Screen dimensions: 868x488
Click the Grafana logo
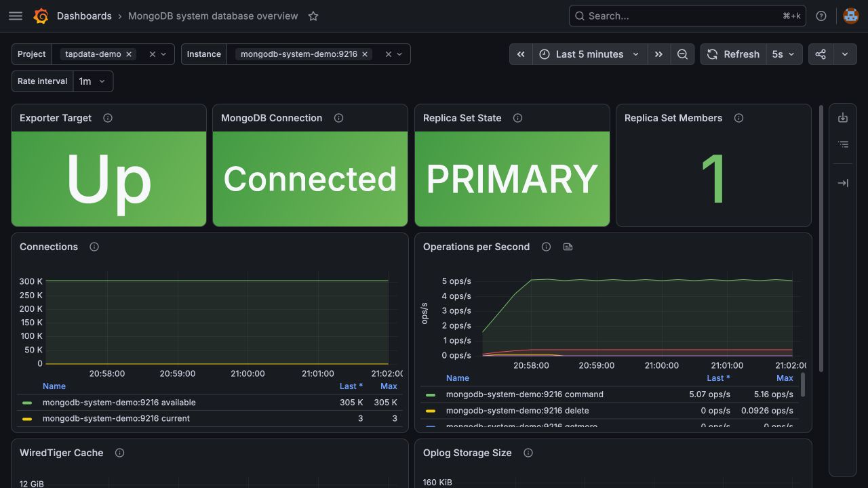(41, 16)
